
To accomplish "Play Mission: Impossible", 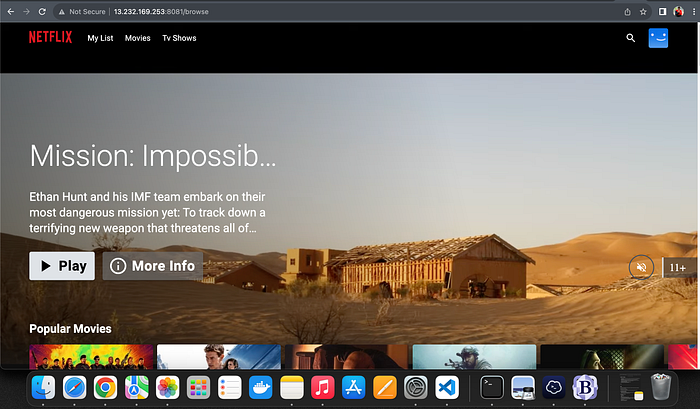I will pos(62,266).
